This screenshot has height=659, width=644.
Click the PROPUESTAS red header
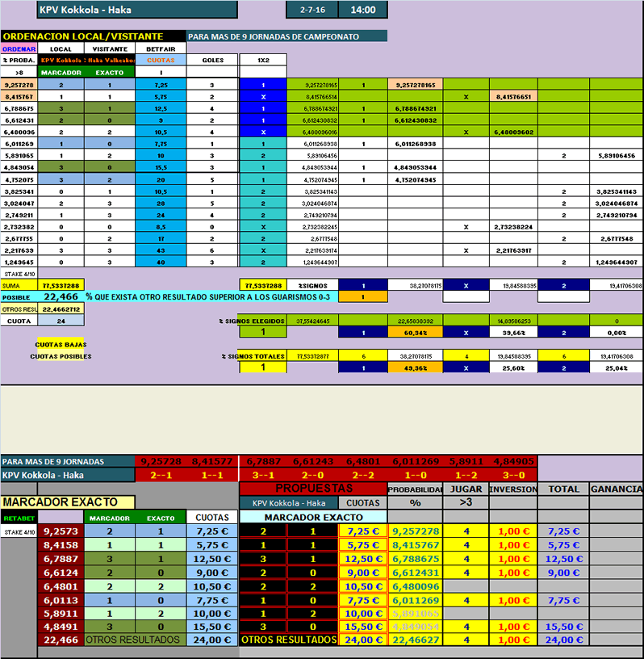pyautogui.click(x=313, y=489)
